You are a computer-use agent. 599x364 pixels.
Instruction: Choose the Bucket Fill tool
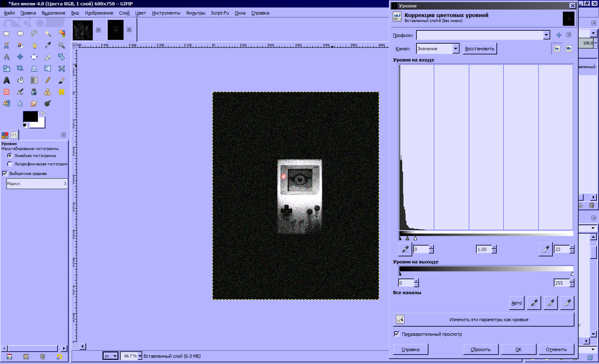click(x=20, y=80)
